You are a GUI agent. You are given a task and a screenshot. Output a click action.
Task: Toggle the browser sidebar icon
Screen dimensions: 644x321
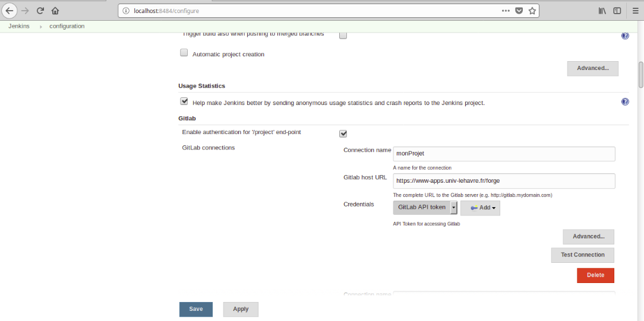(x=617, y=11)
